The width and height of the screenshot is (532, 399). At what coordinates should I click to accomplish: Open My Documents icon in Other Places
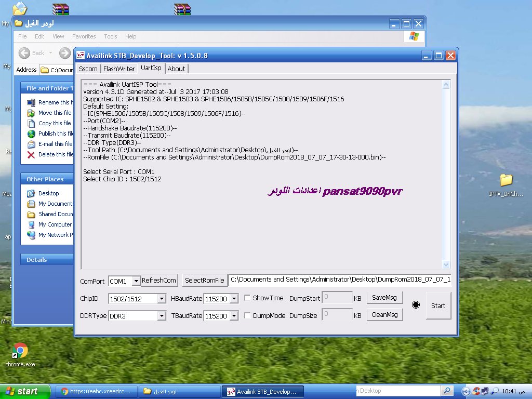31,204
